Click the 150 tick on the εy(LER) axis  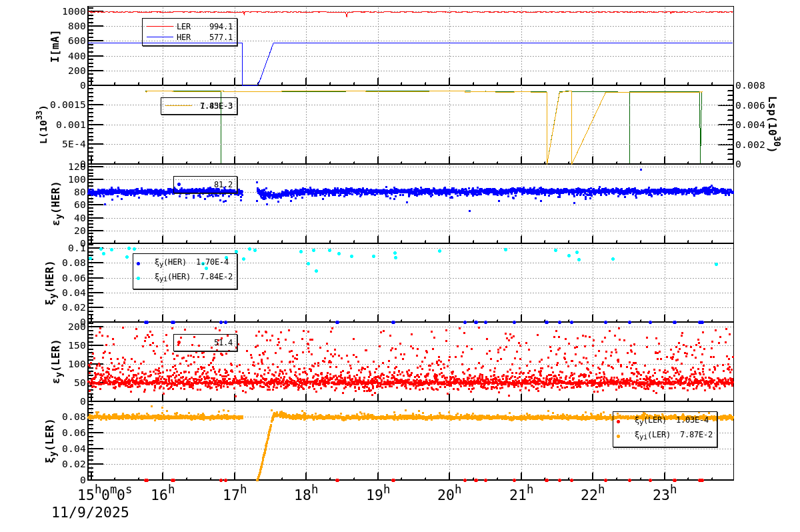pyautogui.click(x=79, y=345)
